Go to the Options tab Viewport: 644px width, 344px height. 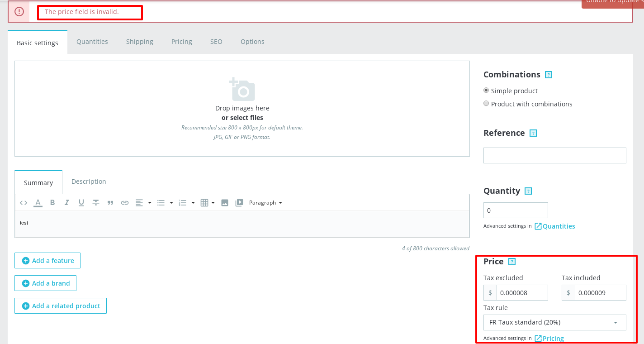pyautogui.click(x=252, y=42)
